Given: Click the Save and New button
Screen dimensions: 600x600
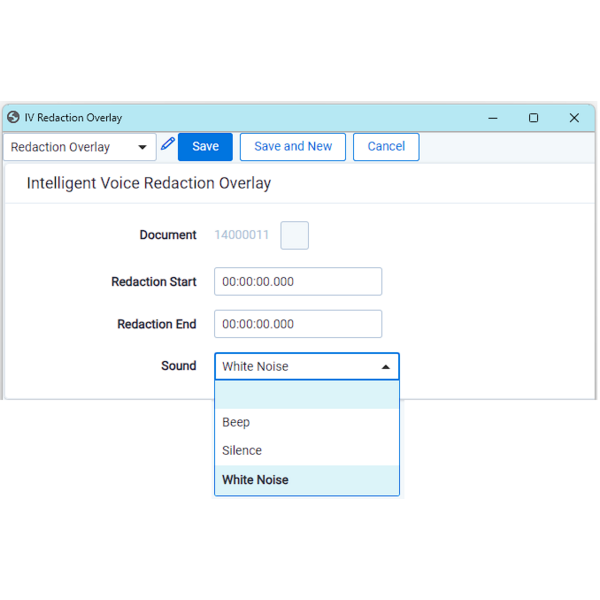Looking at the screenshot, I should point(293,147).
